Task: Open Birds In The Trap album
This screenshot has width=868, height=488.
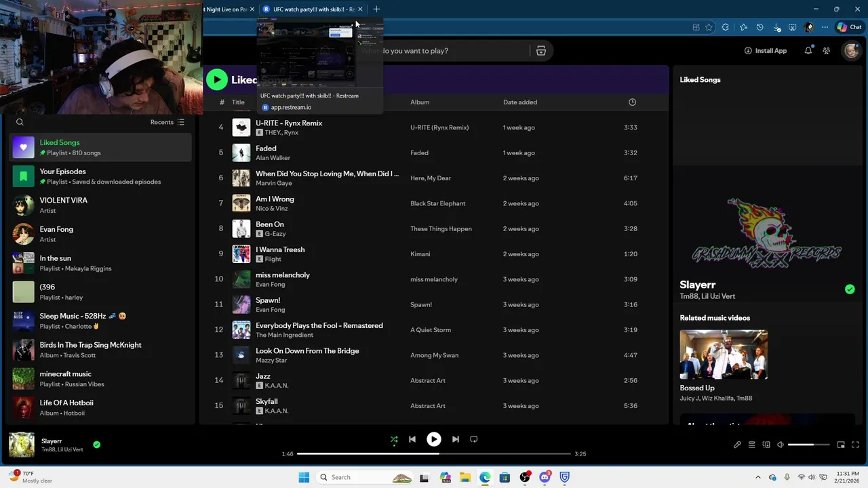Action: pos(100,350)
